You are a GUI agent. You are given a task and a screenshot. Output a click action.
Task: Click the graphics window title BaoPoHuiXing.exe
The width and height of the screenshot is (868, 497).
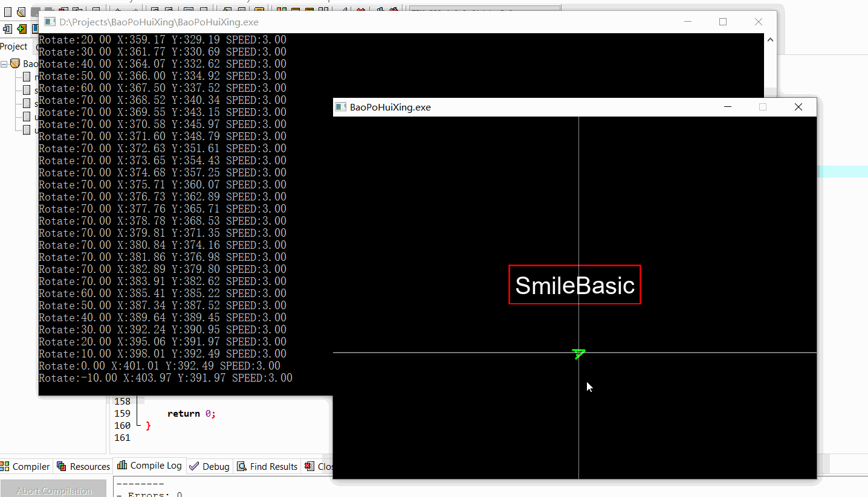[390, 107]
